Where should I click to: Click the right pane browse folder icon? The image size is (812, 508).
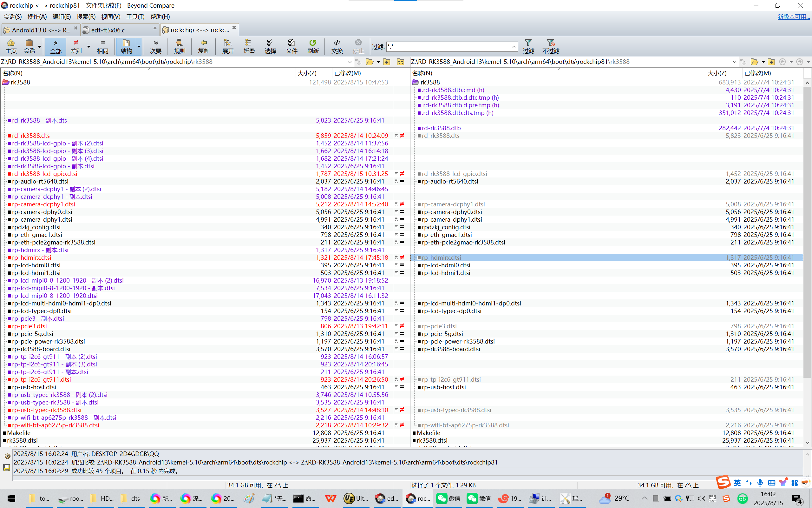pyautogui.click(x=754, y=62)
